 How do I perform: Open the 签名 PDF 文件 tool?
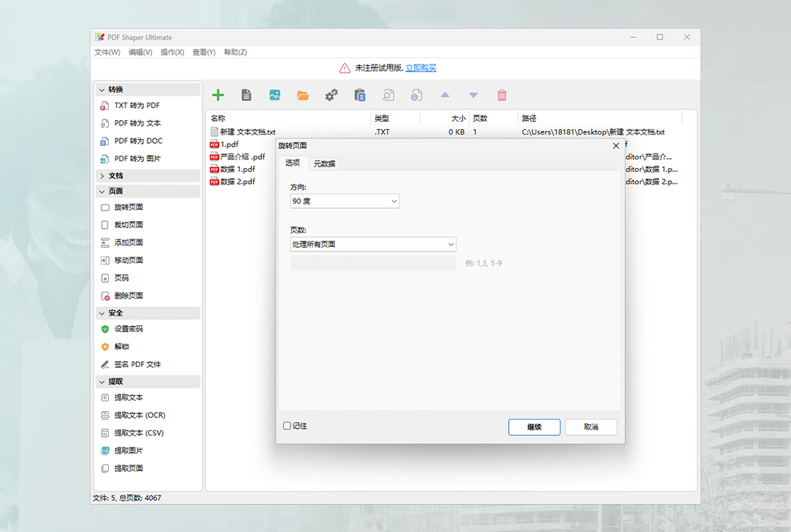point(139,364)
